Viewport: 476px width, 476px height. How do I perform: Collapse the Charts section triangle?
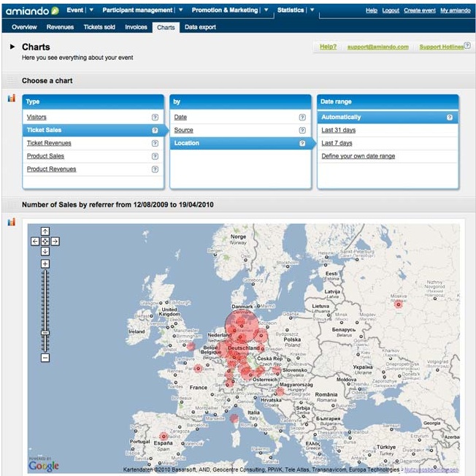click(12, 47)
